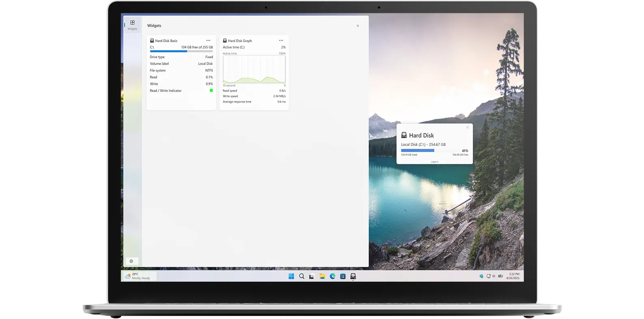Open the clock showing 2:22 PM
Viewport: 644px width, 319px height.
513,276
